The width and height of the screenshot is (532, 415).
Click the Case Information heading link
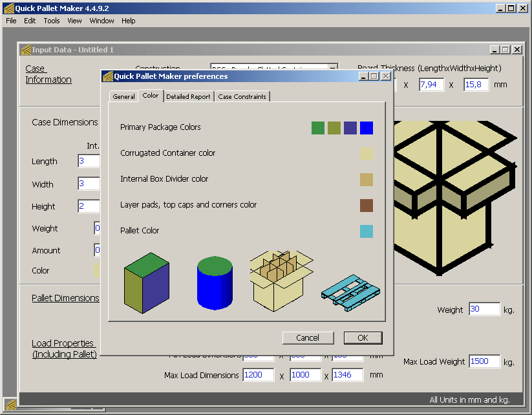(48, 74)
